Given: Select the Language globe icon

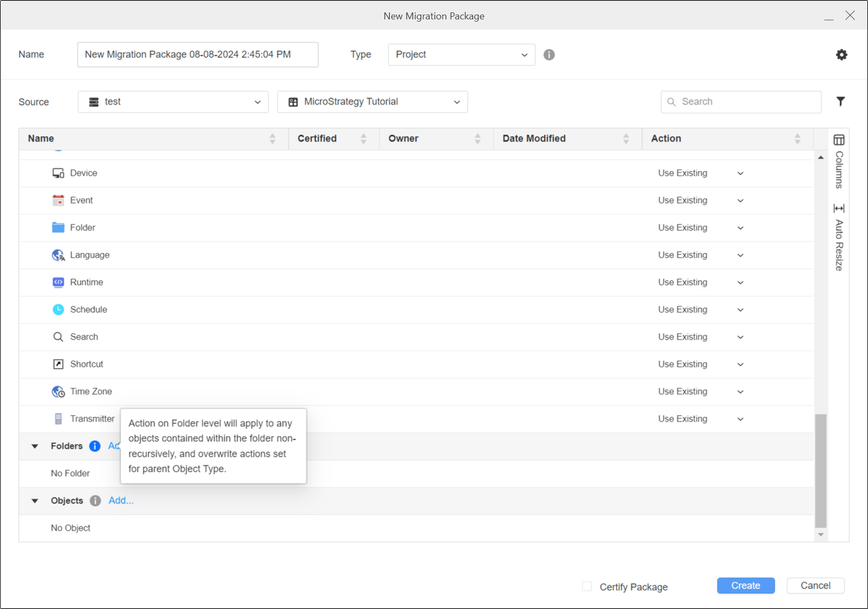Looking at the screenshot, I should point(58,255).
